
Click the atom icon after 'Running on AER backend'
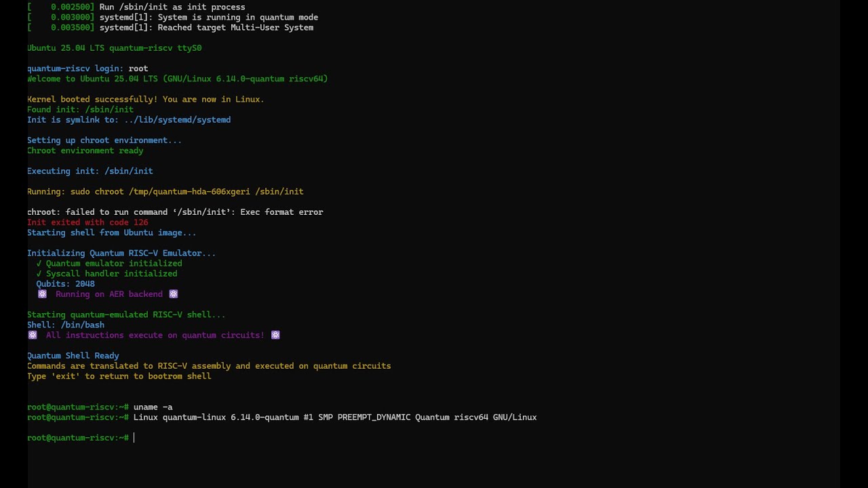(174, 294)
